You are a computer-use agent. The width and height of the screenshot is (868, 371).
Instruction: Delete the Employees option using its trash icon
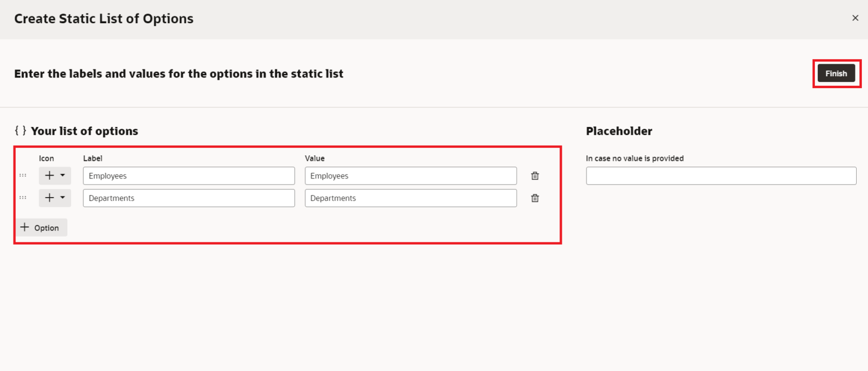[535, 176]
